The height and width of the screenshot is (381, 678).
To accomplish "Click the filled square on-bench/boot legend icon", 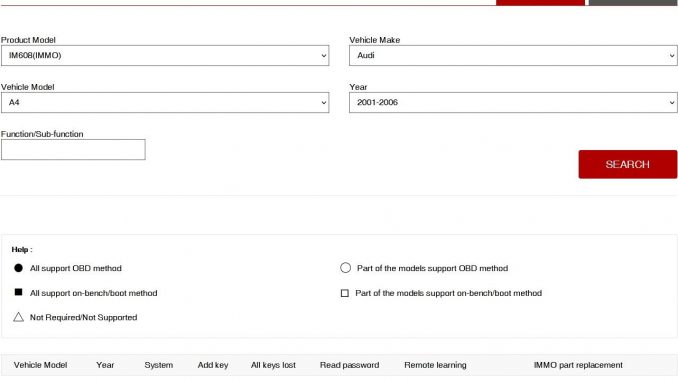I will pyautogui.click(x=18, y=292).
